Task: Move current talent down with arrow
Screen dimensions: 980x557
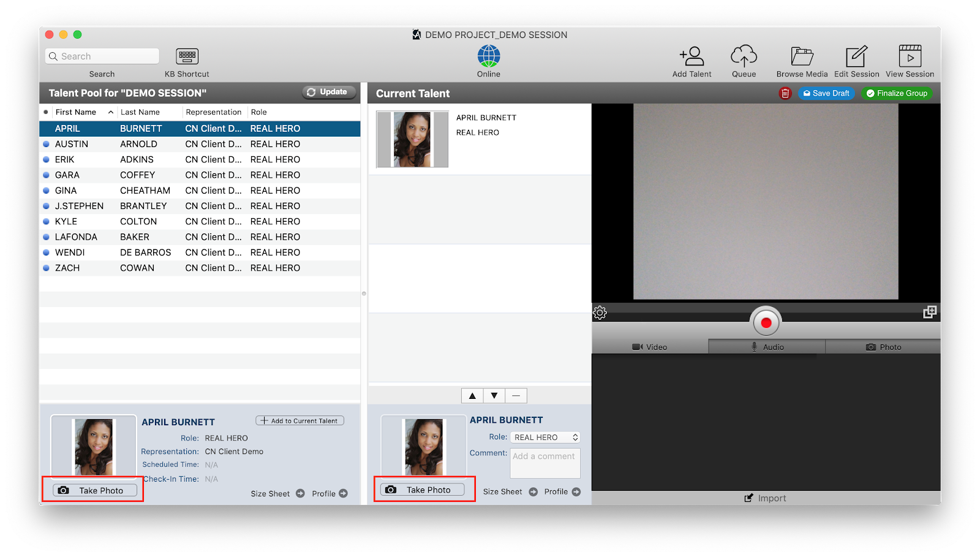Action: (494, 396)
